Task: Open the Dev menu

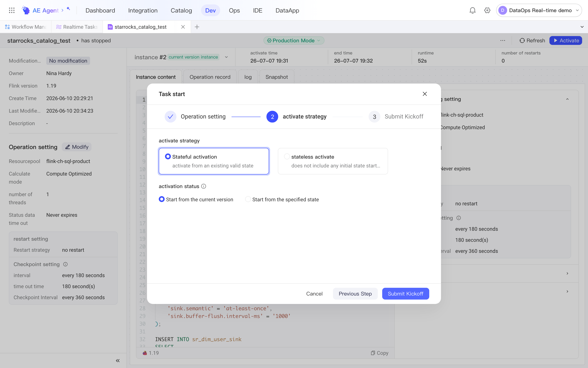Action: 210,10
